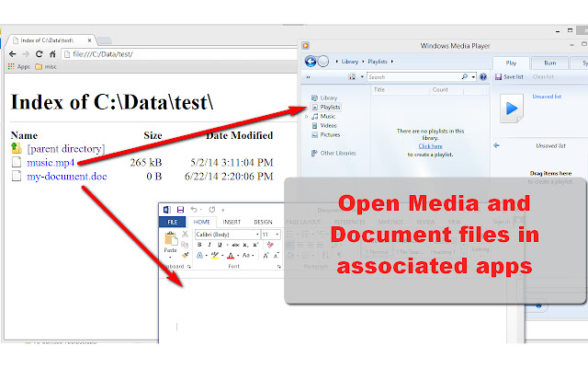
Task: Toggle Underline formatting in Word
Action: click(219, 245)
